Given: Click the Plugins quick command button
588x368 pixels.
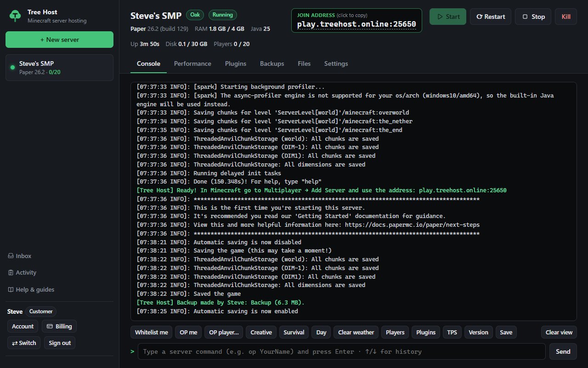Looking at the screenshot, I should click(426, 332).
